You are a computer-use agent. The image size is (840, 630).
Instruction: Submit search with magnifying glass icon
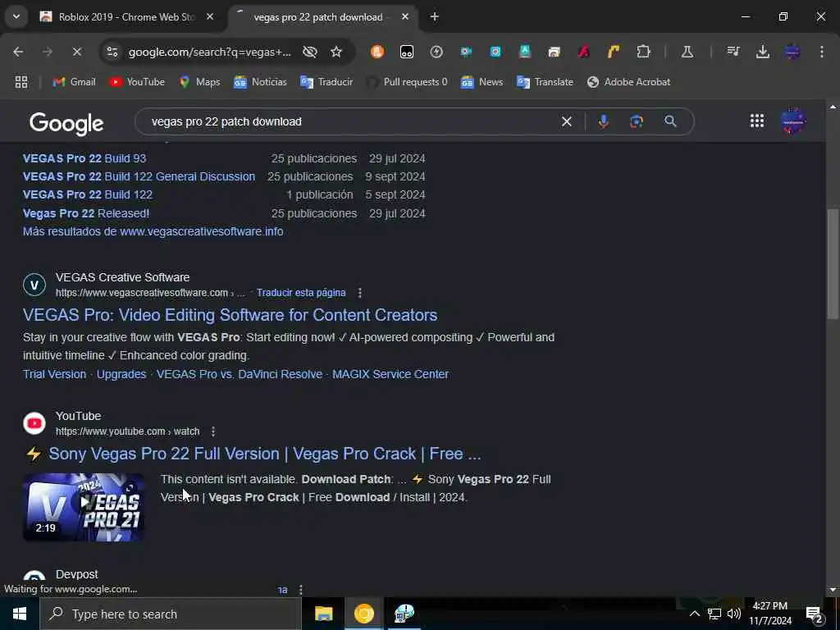(x=670, y=121)
